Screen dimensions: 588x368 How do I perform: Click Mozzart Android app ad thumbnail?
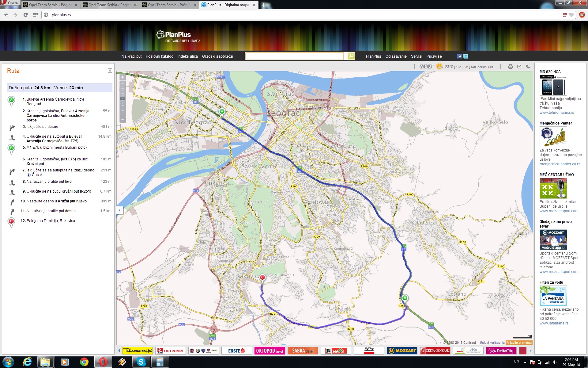point(553,240)
